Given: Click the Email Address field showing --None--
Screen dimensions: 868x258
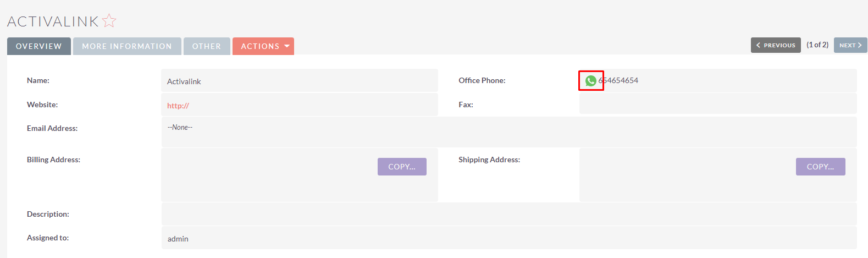Looking at the screenshot, I should pyautogui.click(x=509, y=132).
